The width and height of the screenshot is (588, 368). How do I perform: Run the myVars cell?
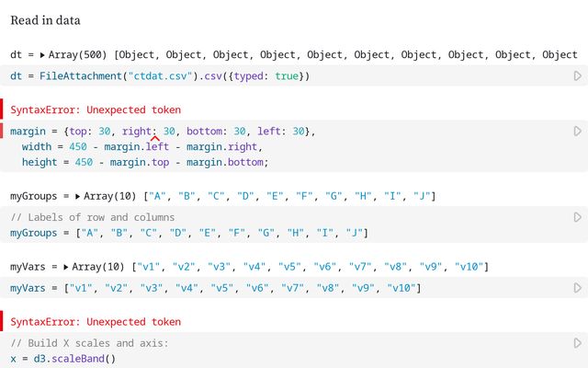pos(578,288)
